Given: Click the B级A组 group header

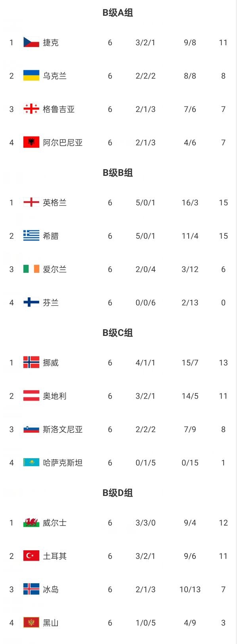Looking at the screenshot, I should [x=118, y=13].
